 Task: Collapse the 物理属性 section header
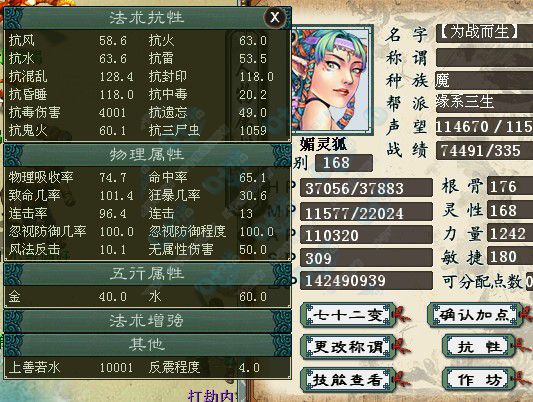[147, 155]
